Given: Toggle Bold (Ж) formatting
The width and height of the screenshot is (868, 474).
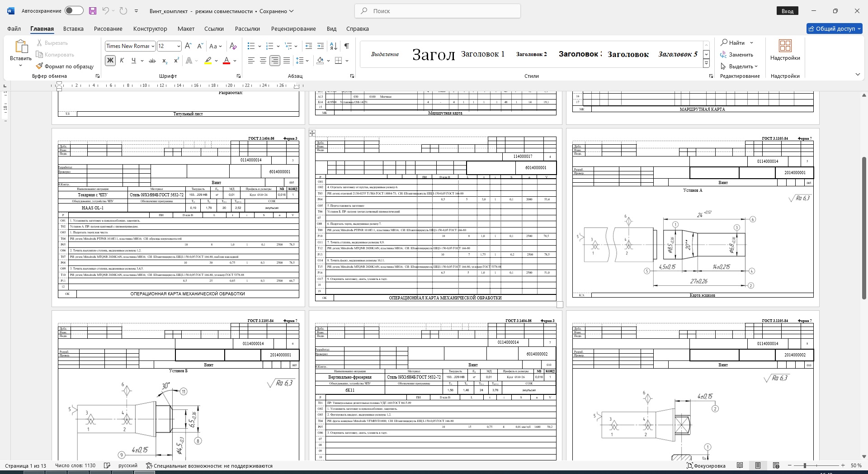Looking at the screenshot, I should pos(110,61).
